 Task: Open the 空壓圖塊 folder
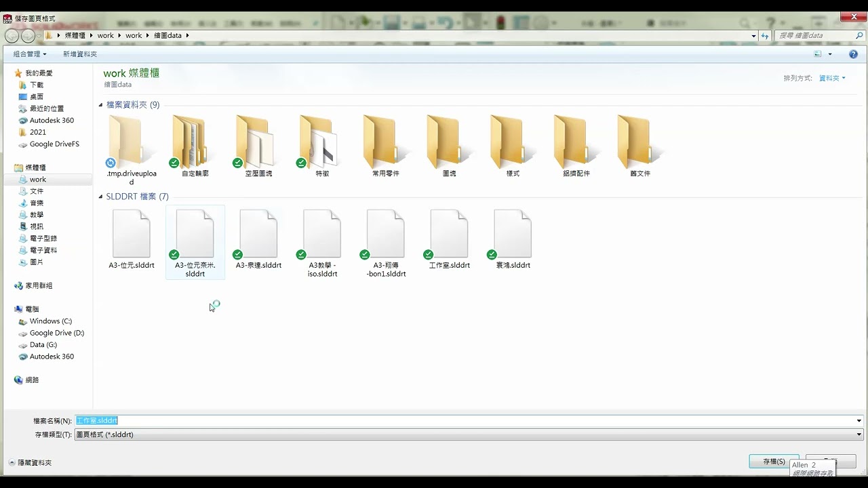click(258, 146)
